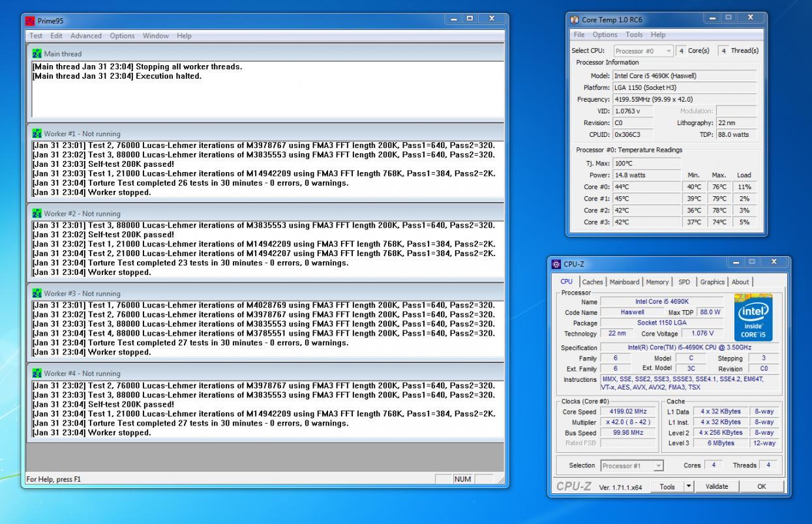This screenshot has height=524, width=812.
Task: Open the Help menu in Prime95
Action: click(184, 36)
